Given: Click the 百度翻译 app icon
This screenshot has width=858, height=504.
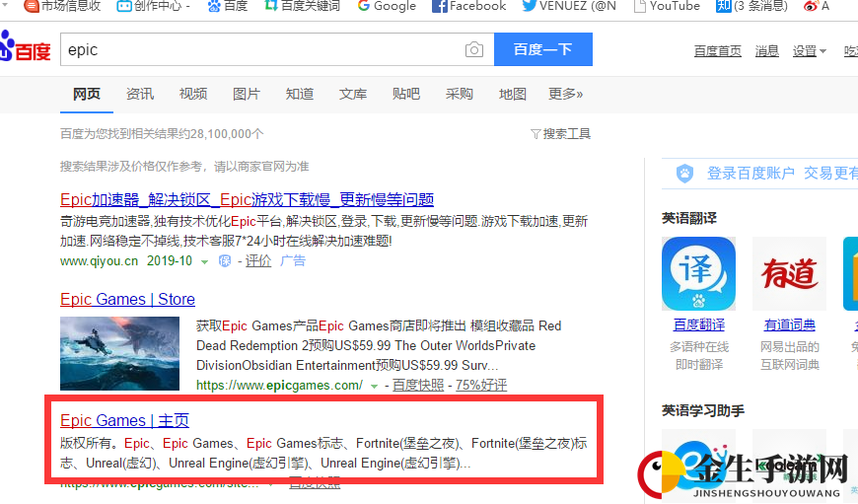Looking at the screenshot, I should coord(699,273).
